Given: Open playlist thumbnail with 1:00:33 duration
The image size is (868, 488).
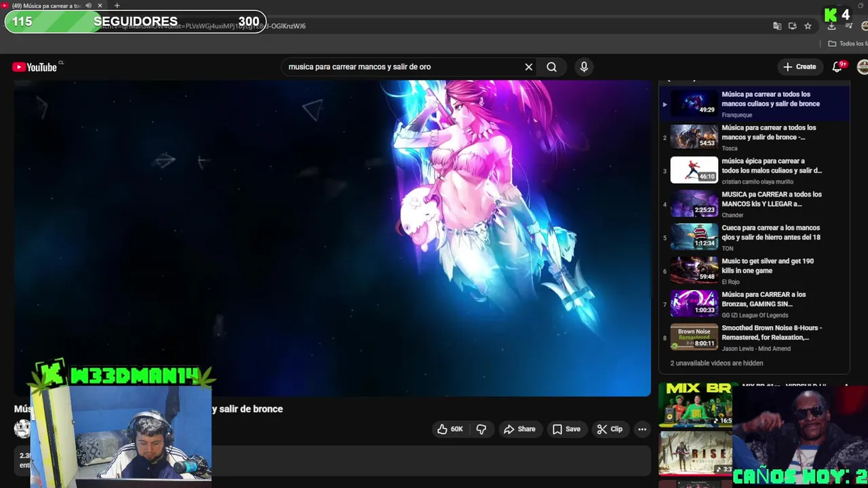Looking at the screenshot, I should click(x=694, y=303).
